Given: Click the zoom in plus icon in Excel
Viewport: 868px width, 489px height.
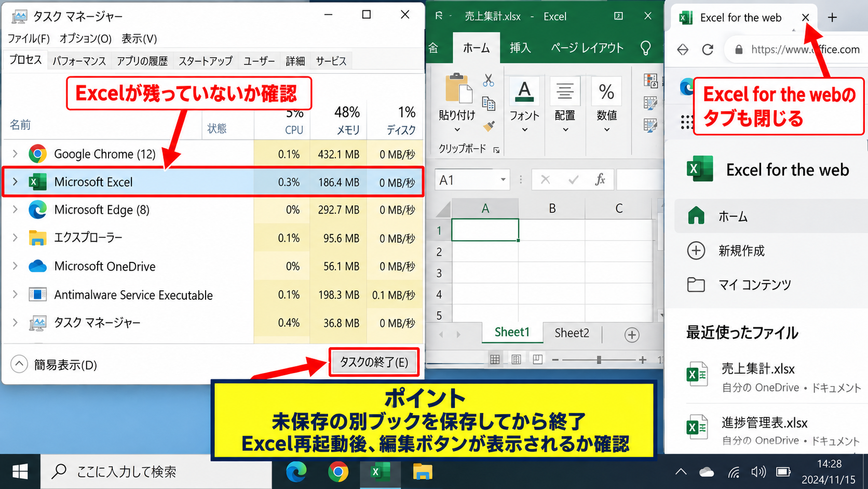Looking at the screenshot, I should tap(643, 360).
